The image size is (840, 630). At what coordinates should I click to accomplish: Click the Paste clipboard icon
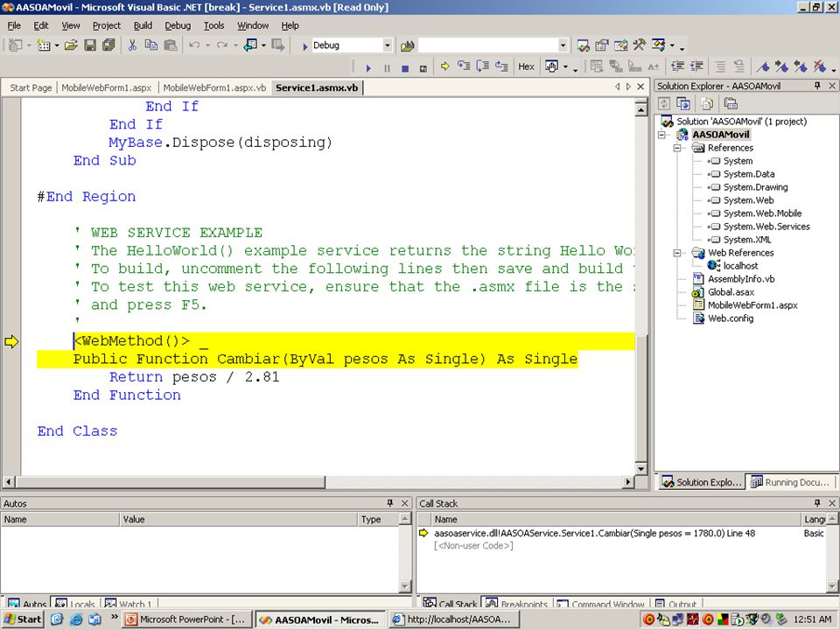tap(171, 45)
